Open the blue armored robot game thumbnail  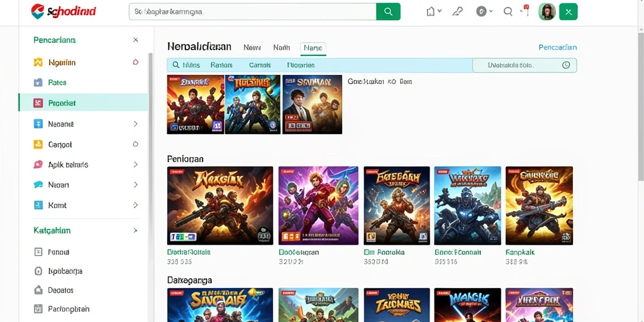pos(467,206)
